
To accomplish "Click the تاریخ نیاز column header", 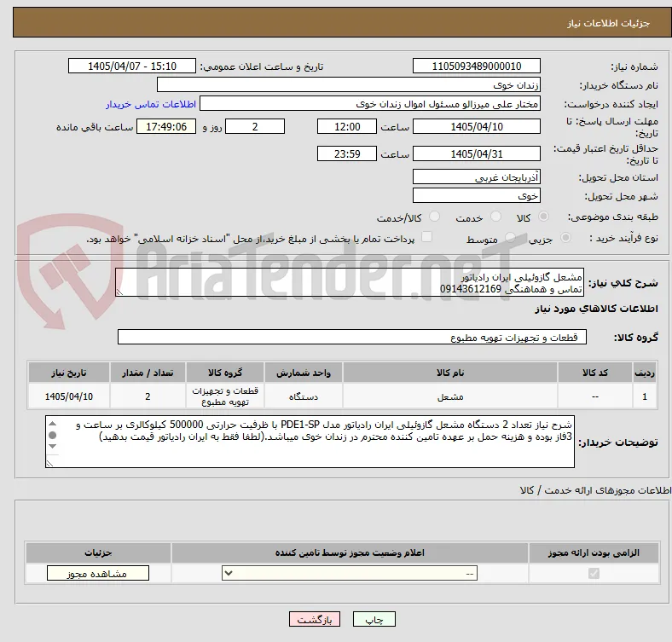I will pos(69,373).
